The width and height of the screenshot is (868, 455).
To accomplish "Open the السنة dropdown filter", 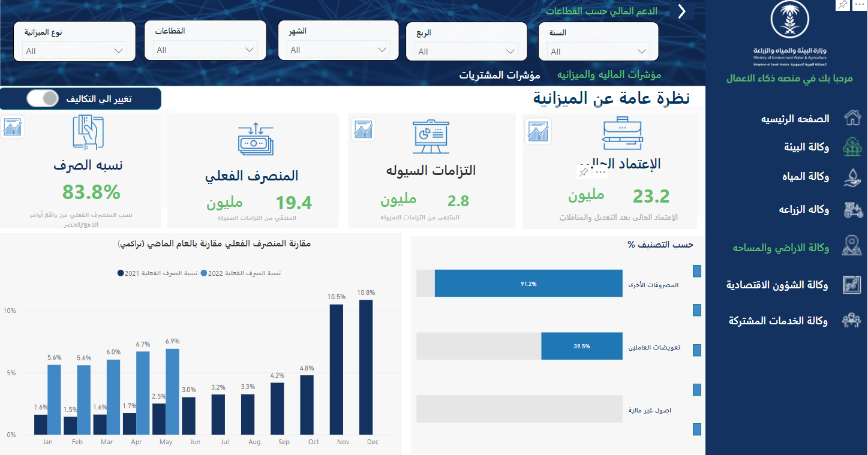I will click(x=598, y=52).
